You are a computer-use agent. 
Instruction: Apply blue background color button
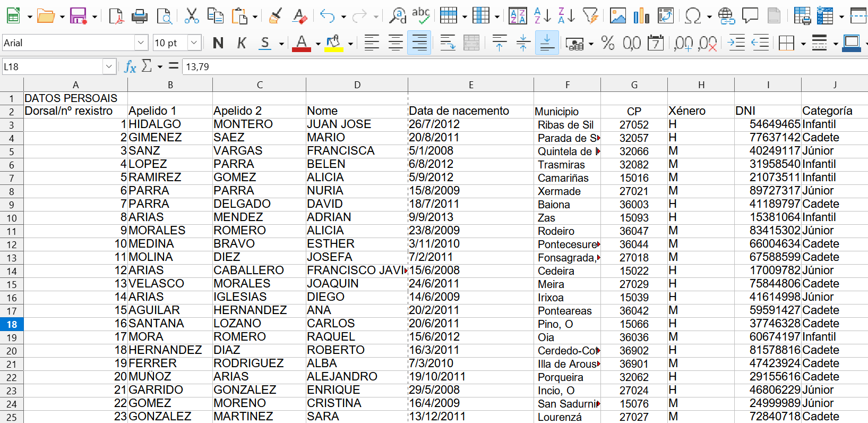[852, 43]
